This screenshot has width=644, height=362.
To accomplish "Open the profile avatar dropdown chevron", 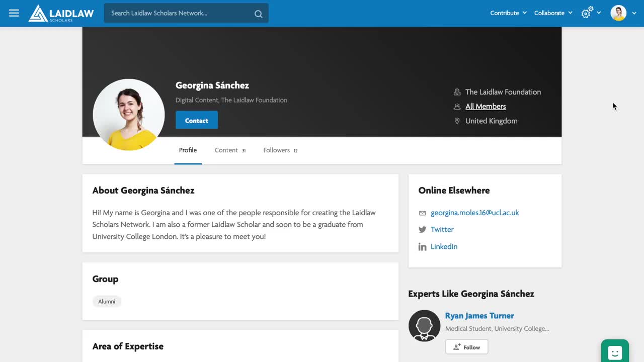I will click(x=634, y=13).
